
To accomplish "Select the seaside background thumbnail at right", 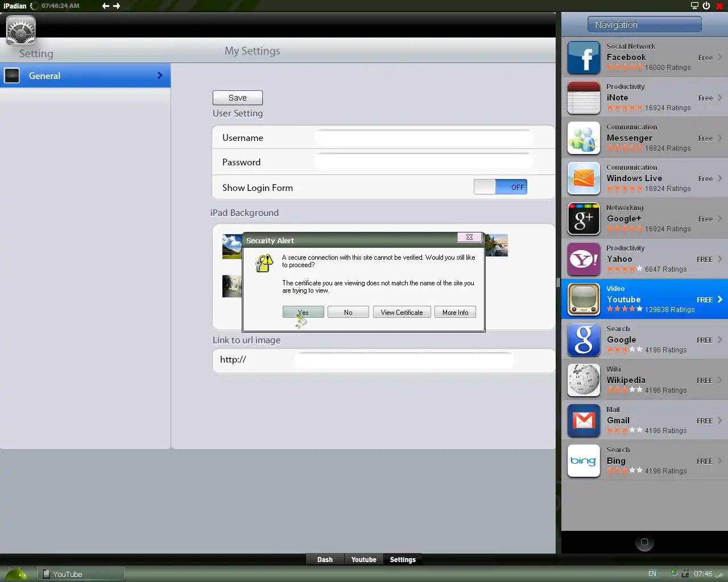I will [x=496, y=245].
